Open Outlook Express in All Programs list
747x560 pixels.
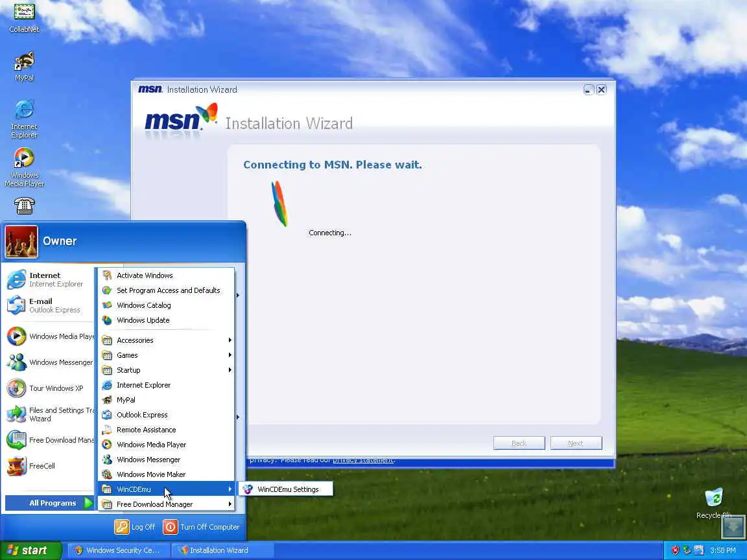coord(166,415)
